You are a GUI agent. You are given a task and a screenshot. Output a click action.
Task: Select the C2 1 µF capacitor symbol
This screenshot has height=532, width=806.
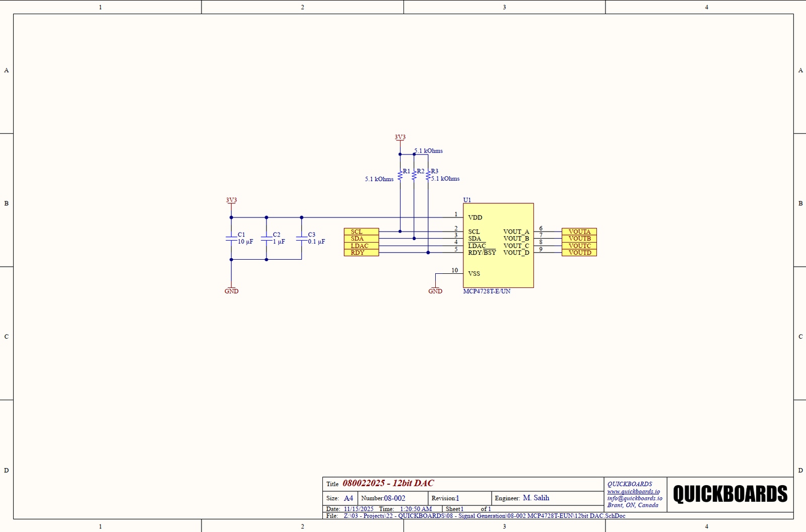266,239
